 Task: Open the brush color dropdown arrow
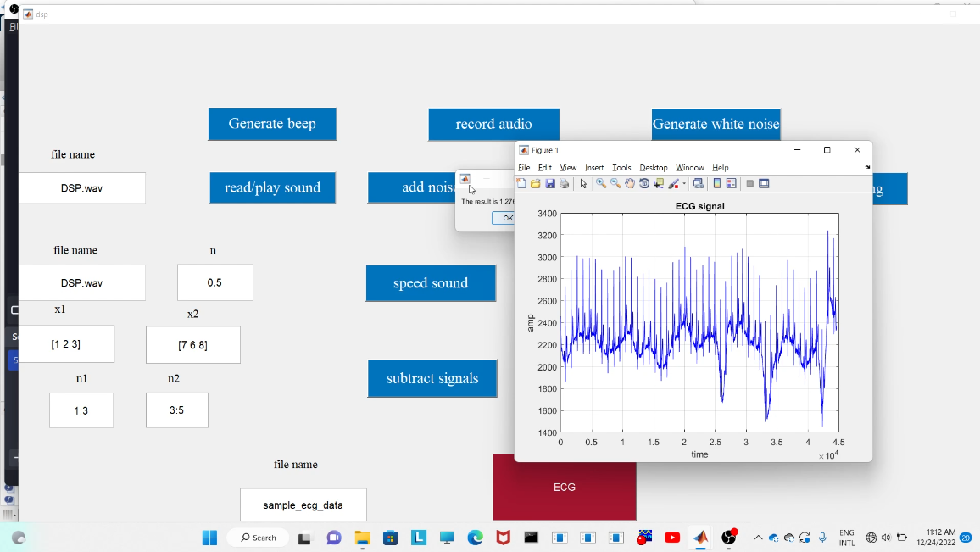[x=683, y=183]
